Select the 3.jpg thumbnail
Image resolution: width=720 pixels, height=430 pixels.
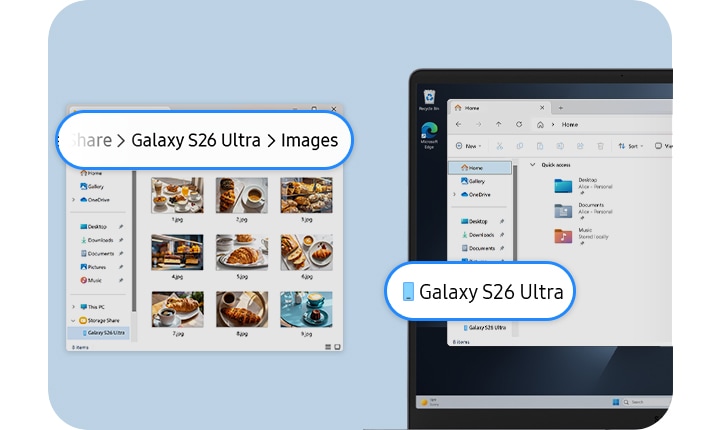(x=306, y=195)
